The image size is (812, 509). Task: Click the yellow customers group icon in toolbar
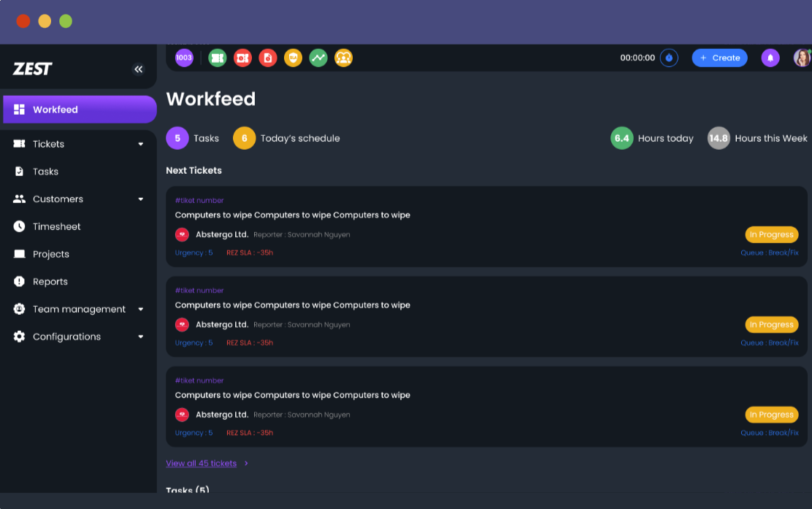tap(343, 58)
